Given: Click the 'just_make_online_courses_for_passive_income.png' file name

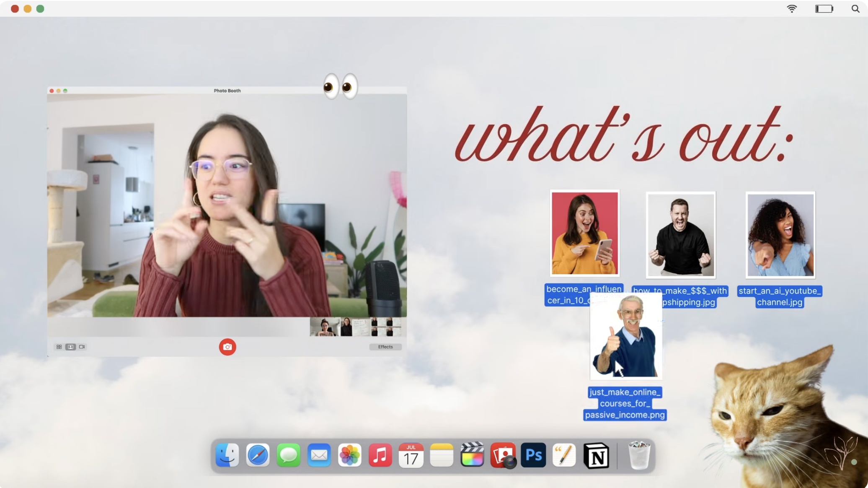Looking at the screenshot, I should (625, 403).
